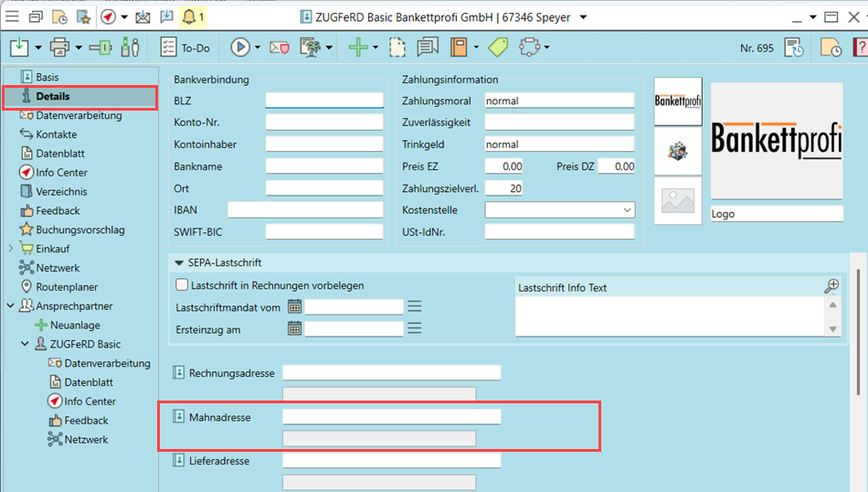Click the yellow bell notification icon
This screenshot has height=492, width=868.
189,16
